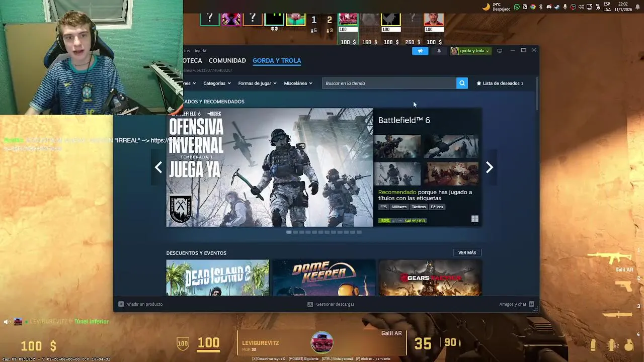View the bottom-left Battlefield 6 screenshot thumbnail
The height and width of the screenshot is (362, 644).
[397, 174]
